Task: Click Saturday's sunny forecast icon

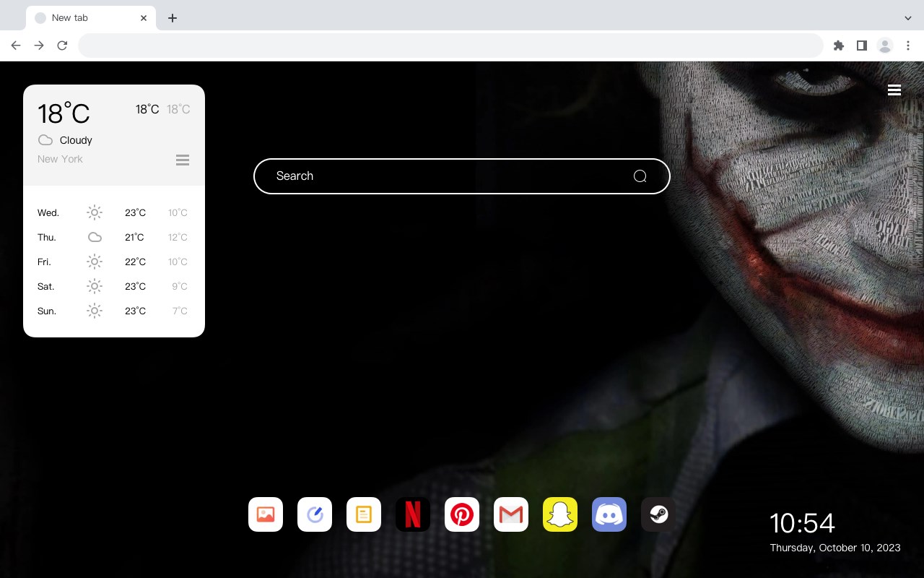Action: click(95, 286)
